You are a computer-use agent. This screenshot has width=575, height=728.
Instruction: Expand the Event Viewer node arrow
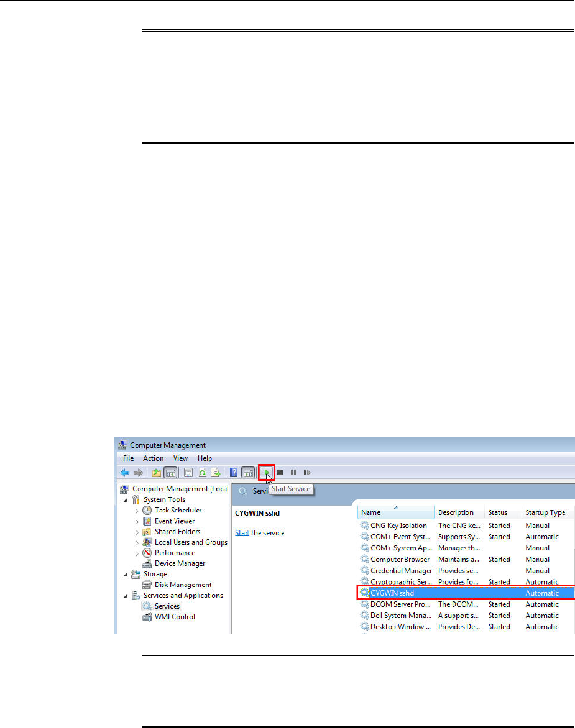pyautogui.click(x=137, y=521)
